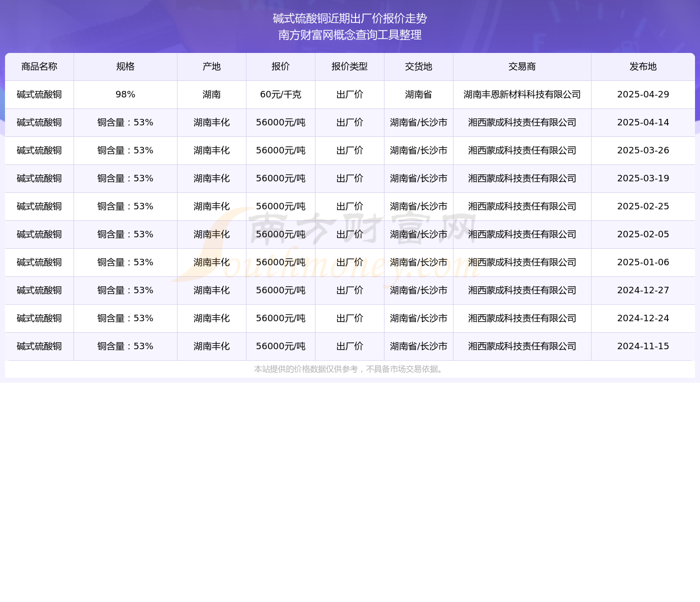Viewport: 700px width, 602px height.
Task: Click the disclaimer text below the table
Action: pyautogui.click(x=349, y=369)
